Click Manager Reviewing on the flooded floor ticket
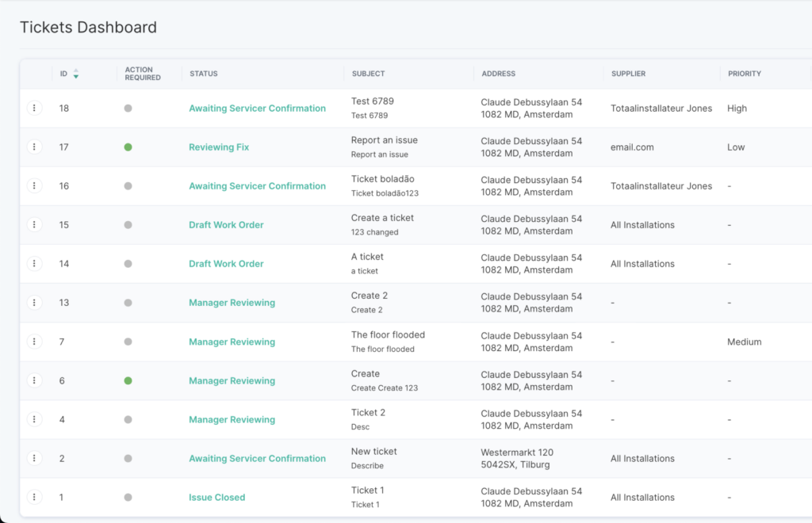The width and height of the screenshot is (812, 523). pyautogui.click(x=232, y=341)
